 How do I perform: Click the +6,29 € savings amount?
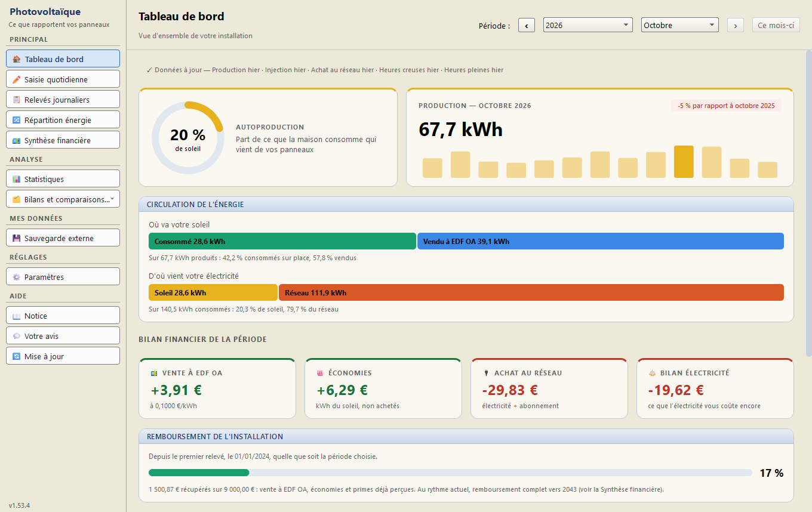(x=342, y=390)
